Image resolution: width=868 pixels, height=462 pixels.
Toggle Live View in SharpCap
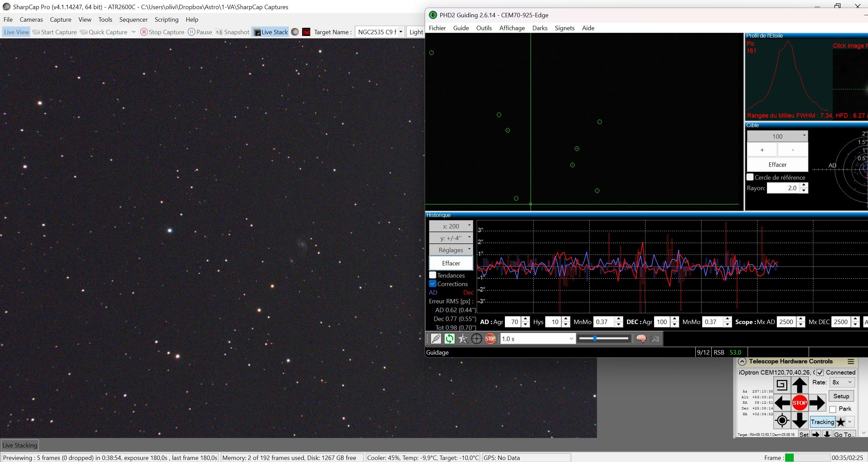16,32
